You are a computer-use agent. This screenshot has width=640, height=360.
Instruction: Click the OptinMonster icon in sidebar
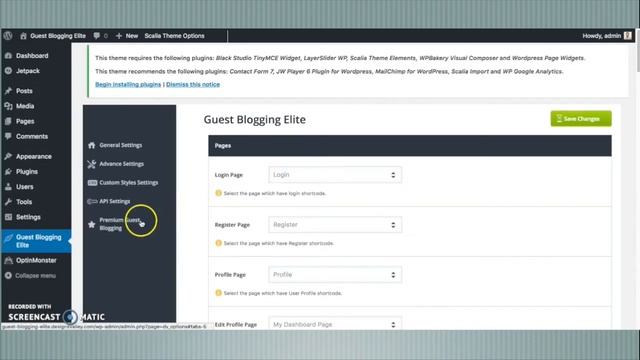click(8, 260)
